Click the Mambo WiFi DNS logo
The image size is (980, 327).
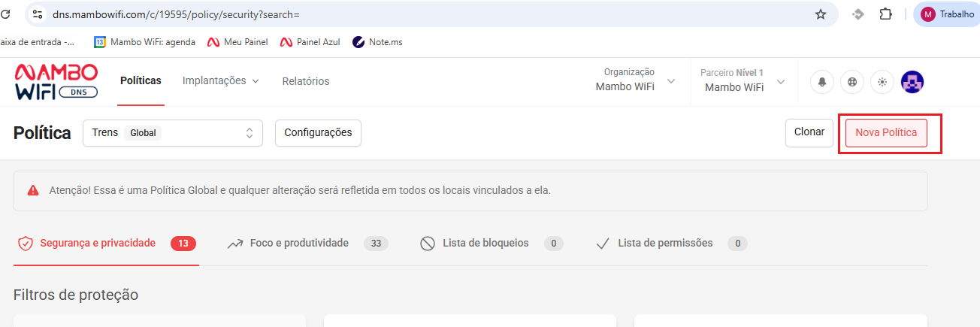56,82
